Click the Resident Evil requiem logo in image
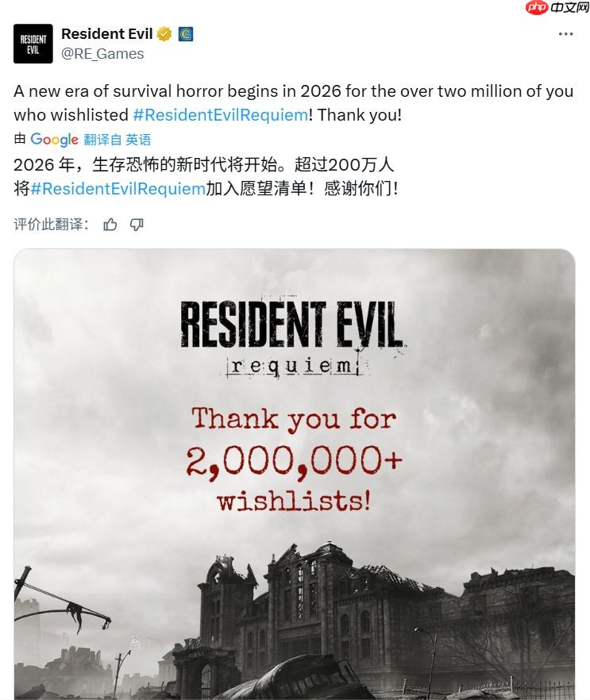This screenshot has width=590, height=700. point(292,337)
